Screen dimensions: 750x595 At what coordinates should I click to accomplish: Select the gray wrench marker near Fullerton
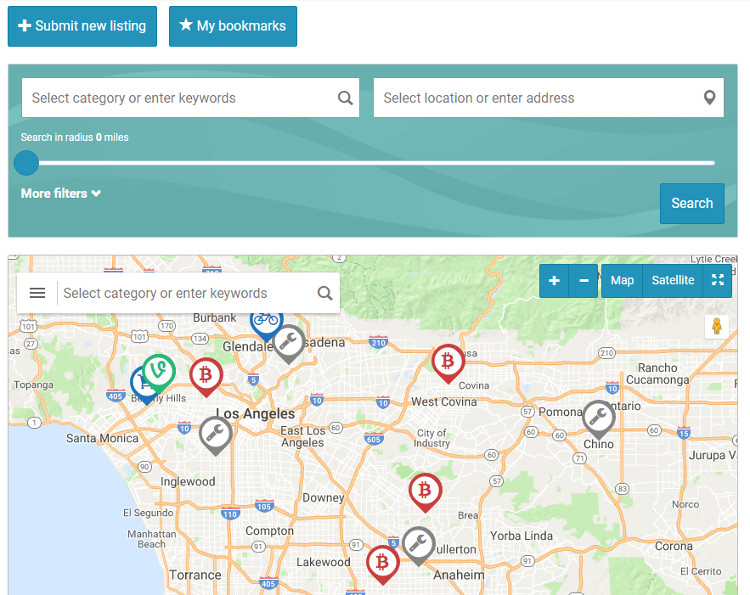419,545
